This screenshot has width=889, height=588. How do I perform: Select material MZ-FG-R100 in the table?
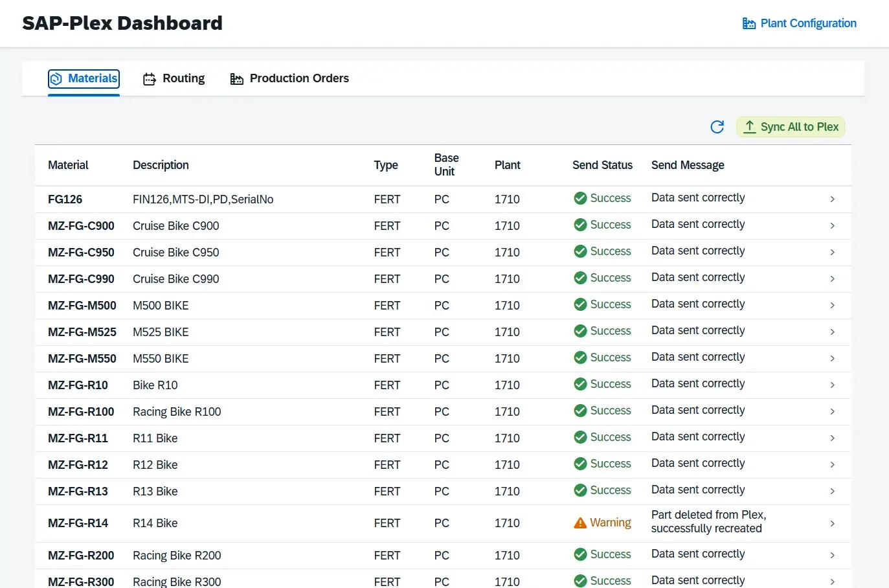coord(81,411)
